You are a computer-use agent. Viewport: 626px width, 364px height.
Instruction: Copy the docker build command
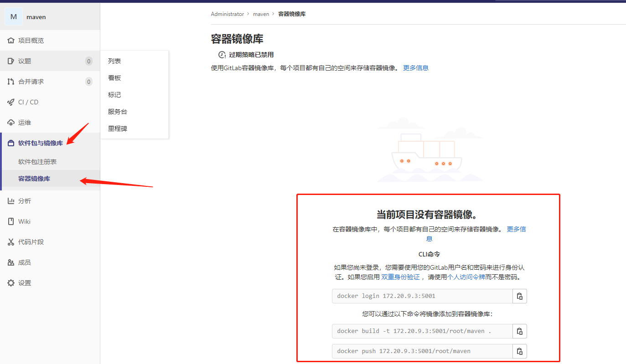click(x=520, y=331)
